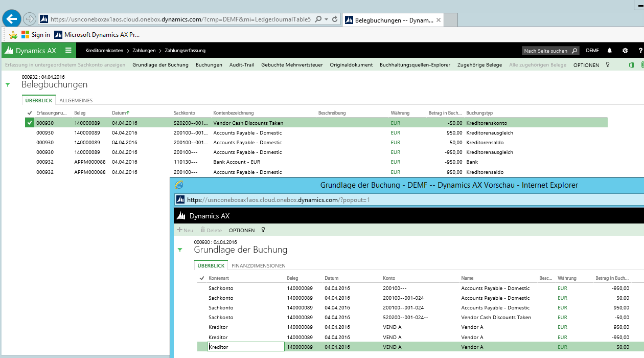Refresh the page with the reload icon
Screen dimensions: 644x358
click(x=335, y=19)
